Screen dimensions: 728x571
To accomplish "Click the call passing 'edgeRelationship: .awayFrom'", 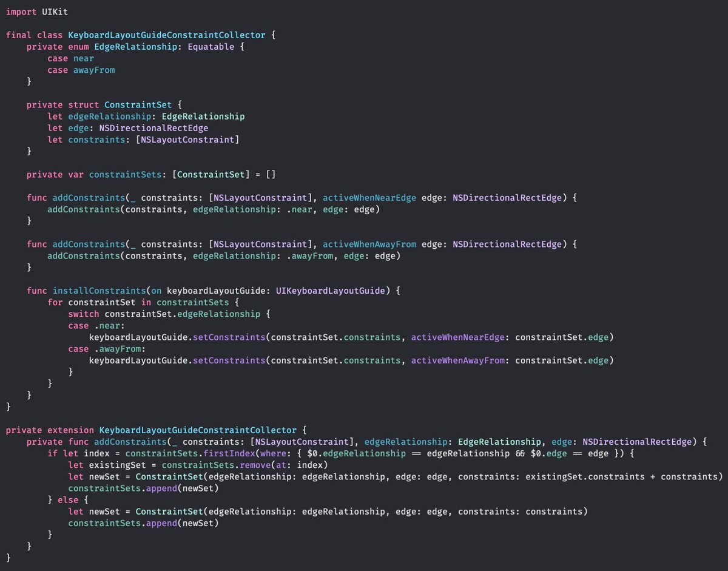I will click(x=224, y=255).
